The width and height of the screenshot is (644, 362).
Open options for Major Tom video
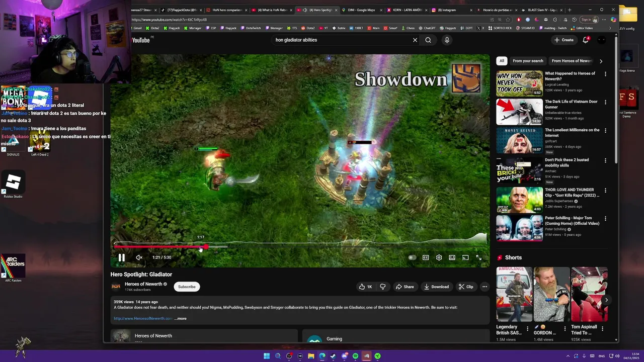(x=605, y=219)
